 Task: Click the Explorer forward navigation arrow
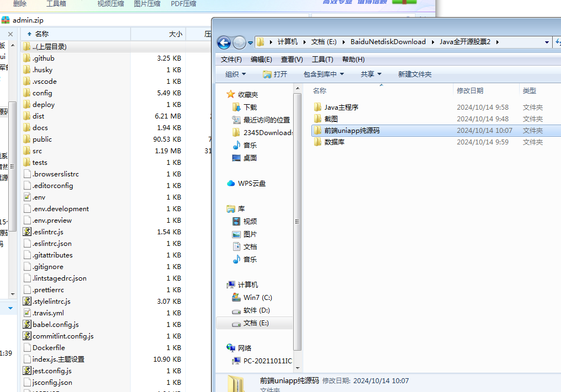click(239, 42)
